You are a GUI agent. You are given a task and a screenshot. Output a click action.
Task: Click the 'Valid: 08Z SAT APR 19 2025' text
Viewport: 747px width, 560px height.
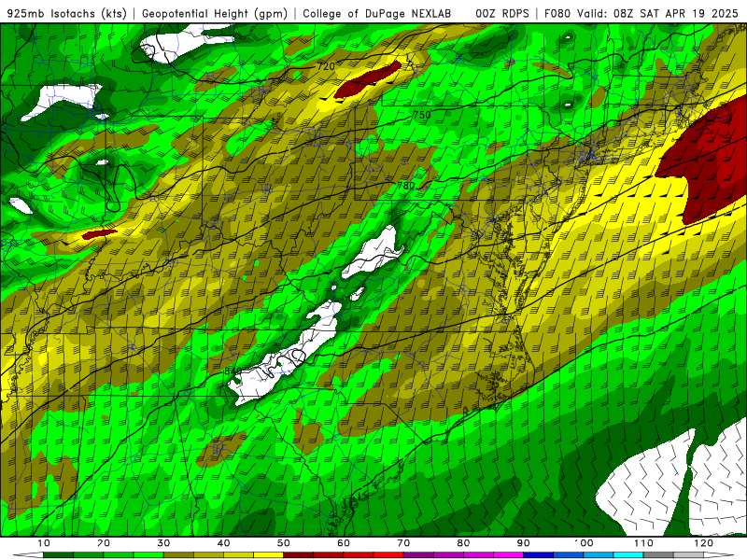point(657,14)
